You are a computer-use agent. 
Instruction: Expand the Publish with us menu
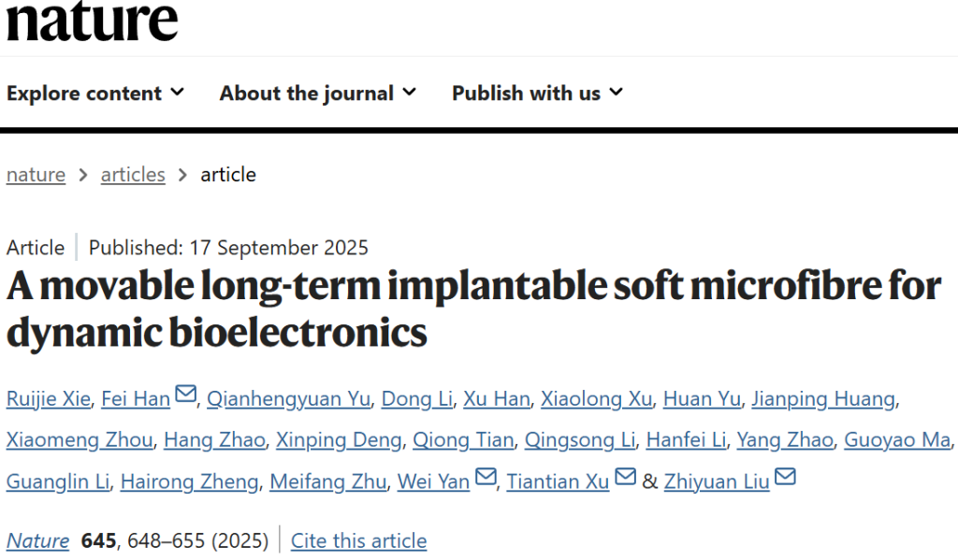click(537, 93)
